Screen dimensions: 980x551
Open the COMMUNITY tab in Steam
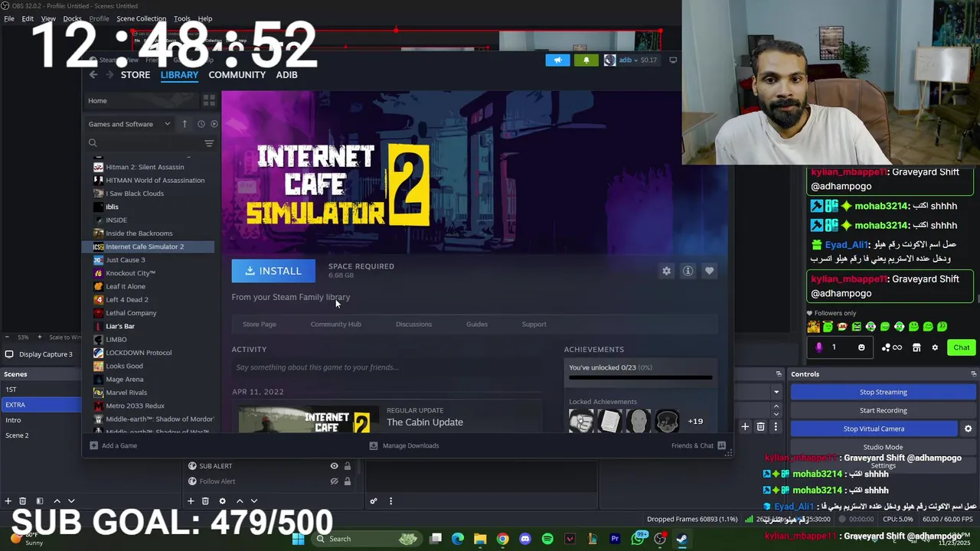[x=237, y=75]
